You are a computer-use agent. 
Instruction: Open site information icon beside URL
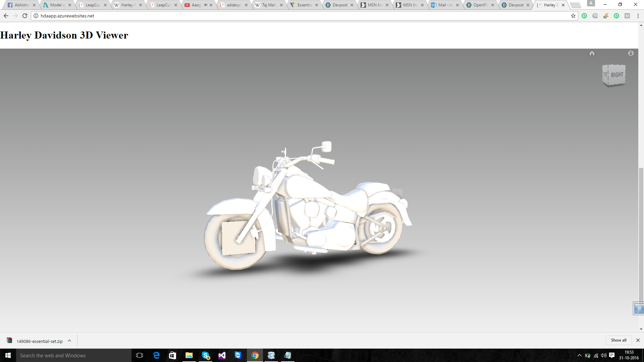click(36, 16)
